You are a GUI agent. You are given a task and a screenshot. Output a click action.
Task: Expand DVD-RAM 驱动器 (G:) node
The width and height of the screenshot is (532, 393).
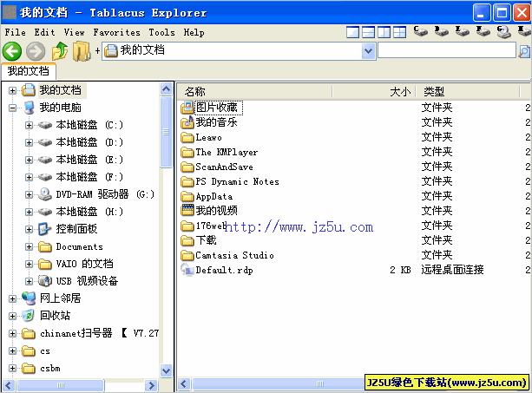pyautogui.click(x=29, y=194)
